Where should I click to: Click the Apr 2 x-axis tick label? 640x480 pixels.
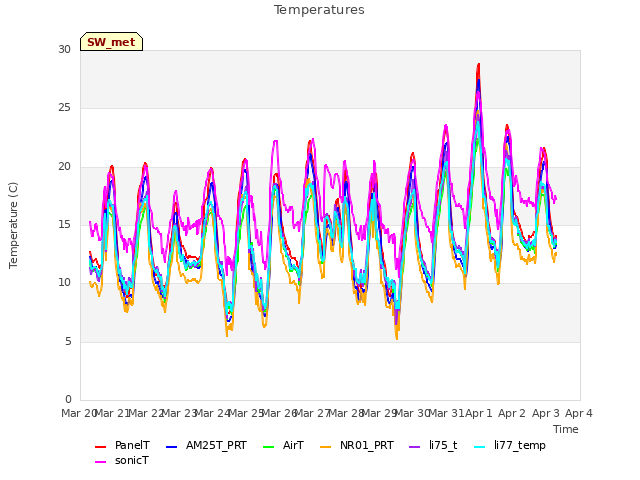tap(512, 413)
